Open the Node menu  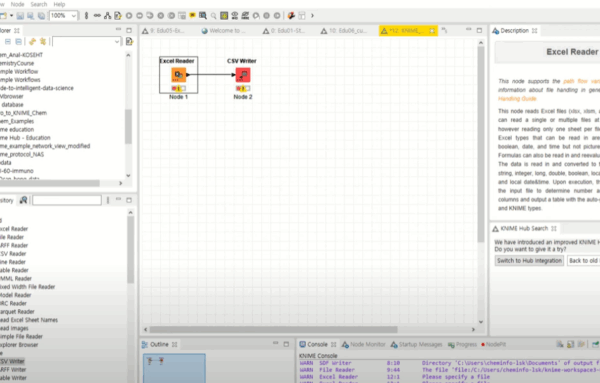tap(17, 4)
